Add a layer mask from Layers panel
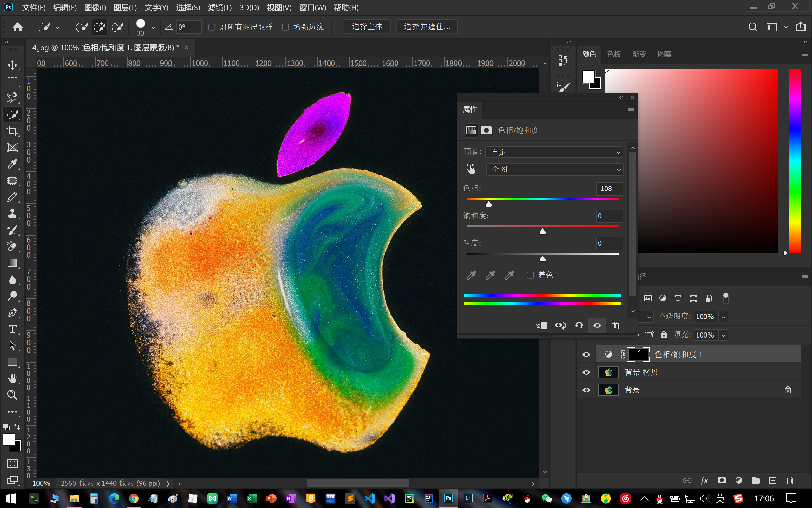Image resolution: width=812 pixels, height=508 pixels. tap(721, 480)
